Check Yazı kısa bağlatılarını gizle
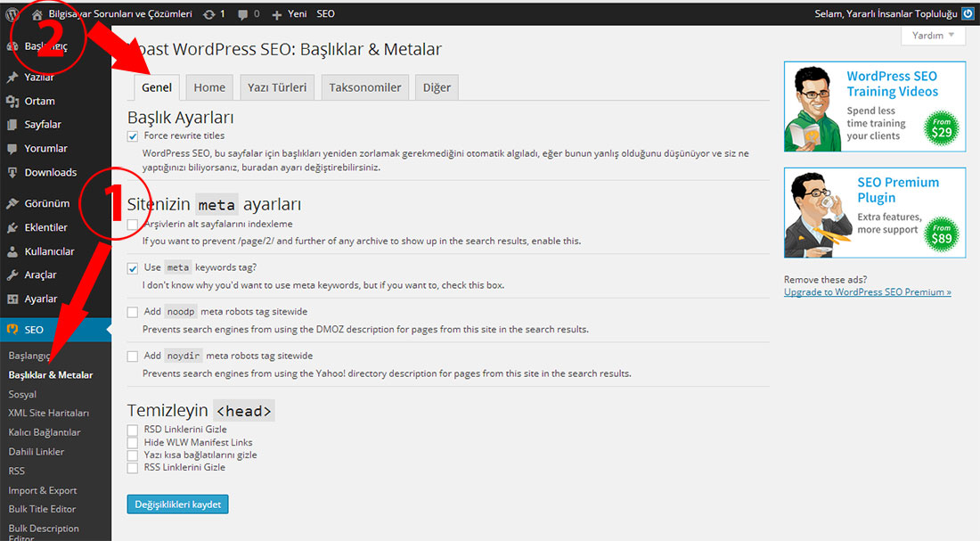The width and height of the screenshot is (980, 541). pyautogui.click(x=133, y=455)
